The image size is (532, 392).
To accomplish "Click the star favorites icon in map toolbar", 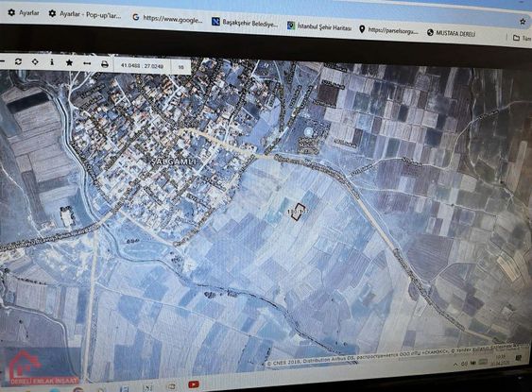I will tap(69, 62).
